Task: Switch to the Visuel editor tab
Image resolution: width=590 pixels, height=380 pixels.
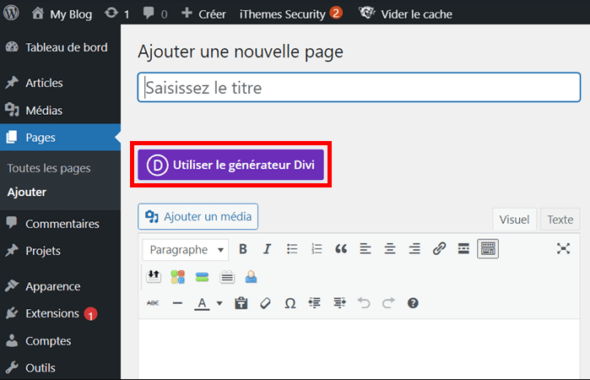Action: point(514,219)
